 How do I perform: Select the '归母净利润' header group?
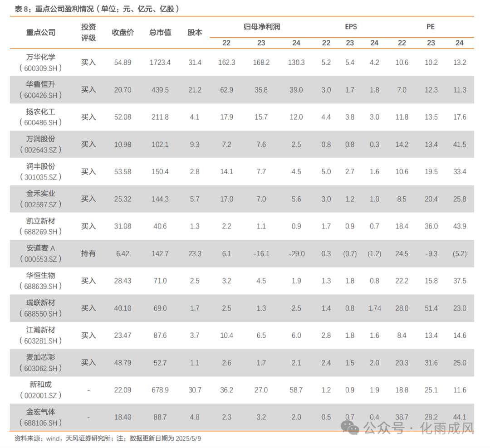tap(262, 27)
